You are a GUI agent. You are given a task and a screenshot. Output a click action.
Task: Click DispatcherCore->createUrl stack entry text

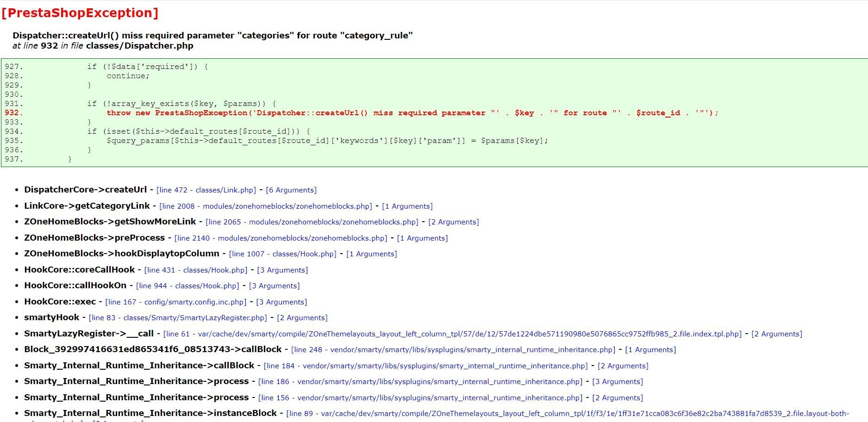[86, 190]
